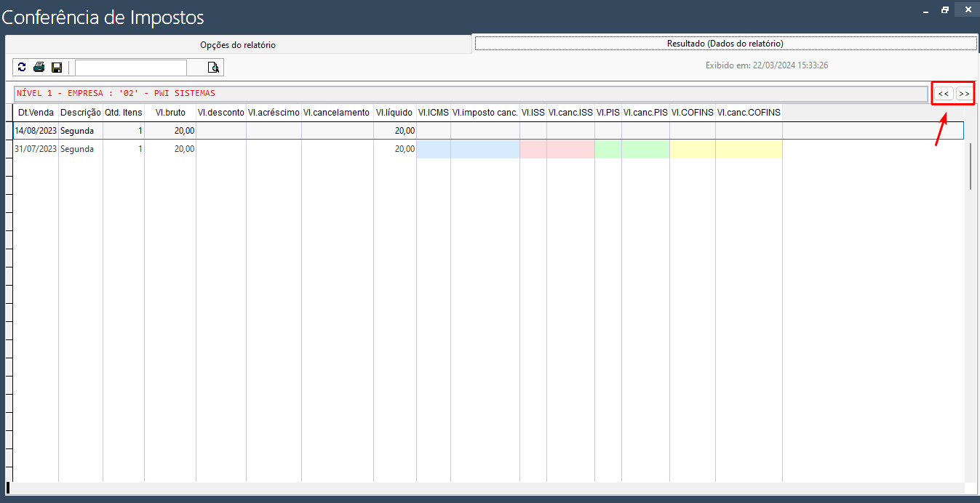Image resolution: width=980 pixels, height=503 pixels.
Task: Click the yellow Vl.COFINS cell in second row
Action: coord(692,149)
